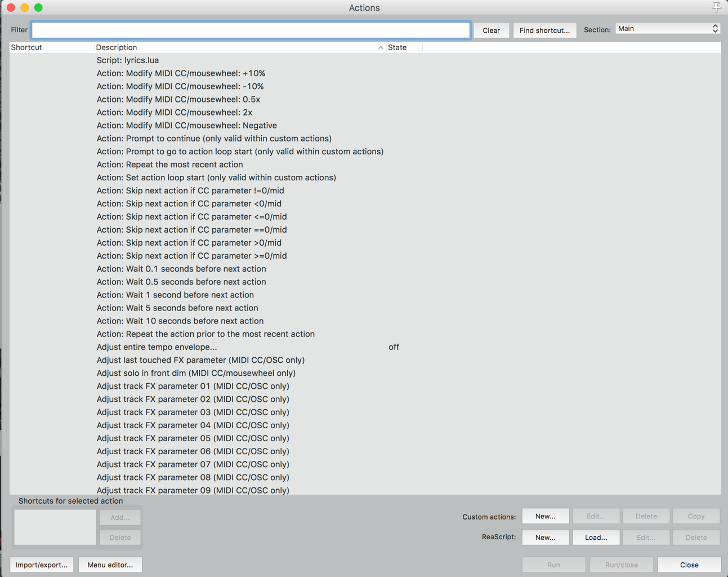The image size is (728, 577).
Task: Select 'Skip next action if CC parameter >=0/mid'
Action: [x=365, y=255]
